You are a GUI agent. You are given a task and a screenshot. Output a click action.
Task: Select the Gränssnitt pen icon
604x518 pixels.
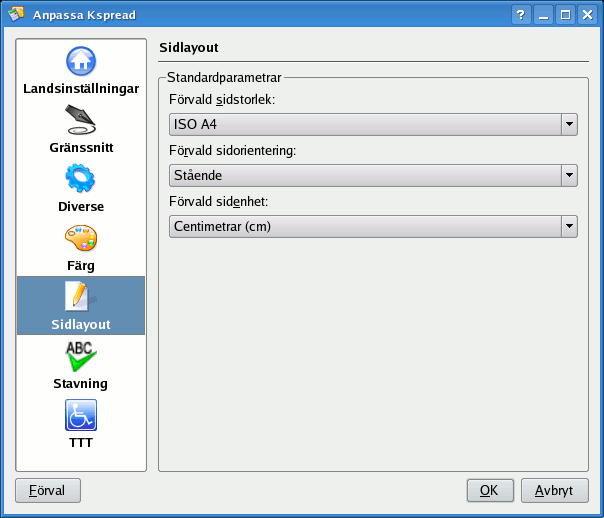coord(81,121)
